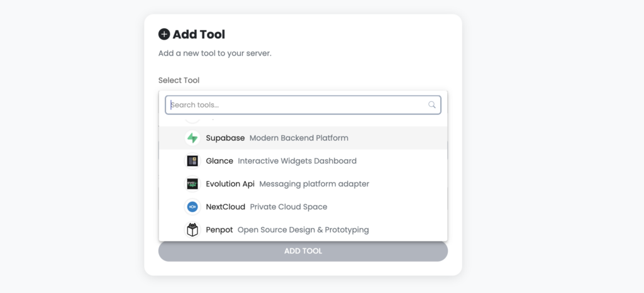The height and width of the screenshot is (293, 644).
Task: Click the Supabase lightning bolt icon
Action: pyautogui.click(x=192, y=138)
